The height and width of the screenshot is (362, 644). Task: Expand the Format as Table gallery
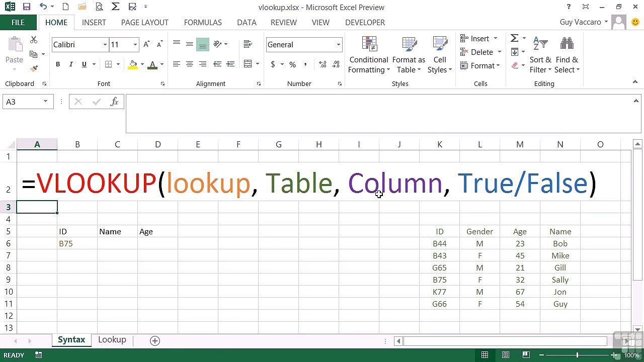(x=409, y=55)
